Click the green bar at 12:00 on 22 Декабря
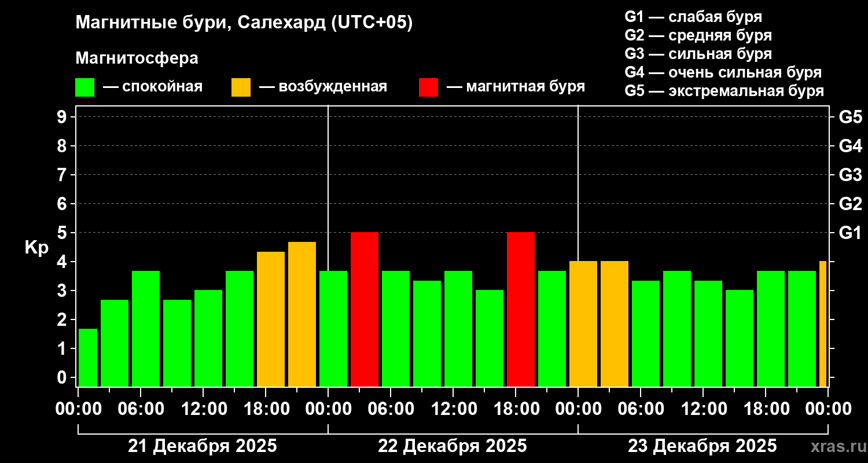 (458, 329)
